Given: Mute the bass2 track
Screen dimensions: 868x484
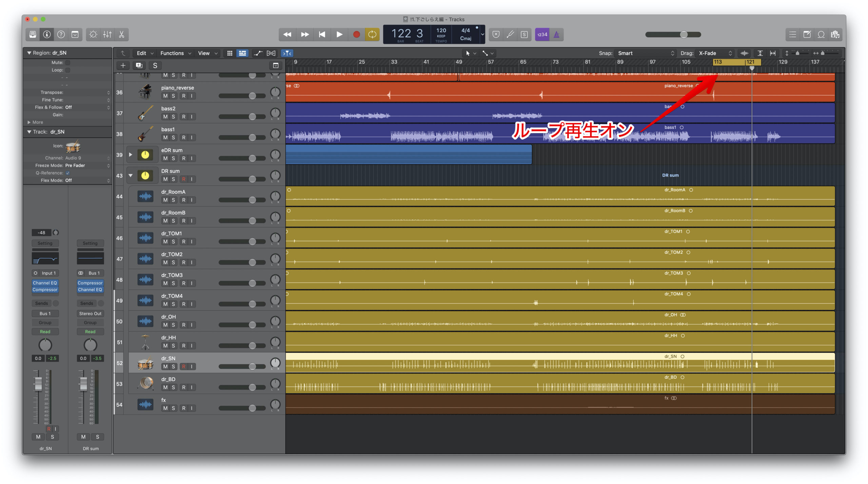Looking at the screenshot, I should click(x=165, y=117).
